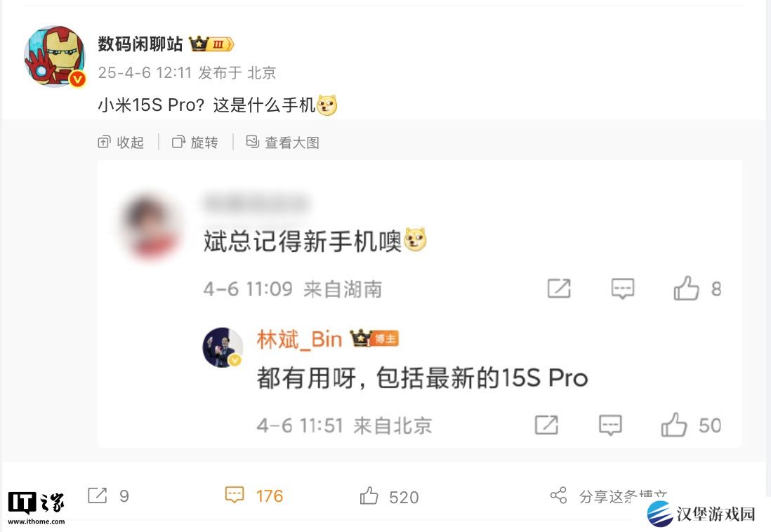Share this post via 分享这条博文
Viewport: 771px width, 532px height.
(608, 496)
